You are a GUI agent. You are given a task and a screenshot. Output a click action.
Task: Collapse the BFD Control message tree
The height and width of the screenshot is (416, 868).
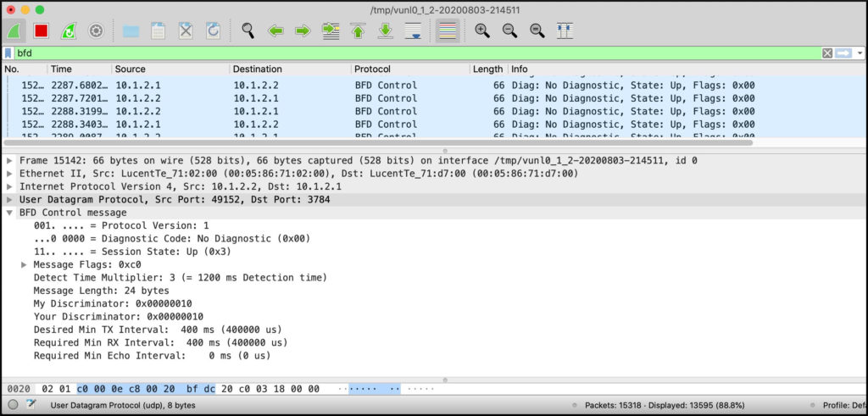9,213
